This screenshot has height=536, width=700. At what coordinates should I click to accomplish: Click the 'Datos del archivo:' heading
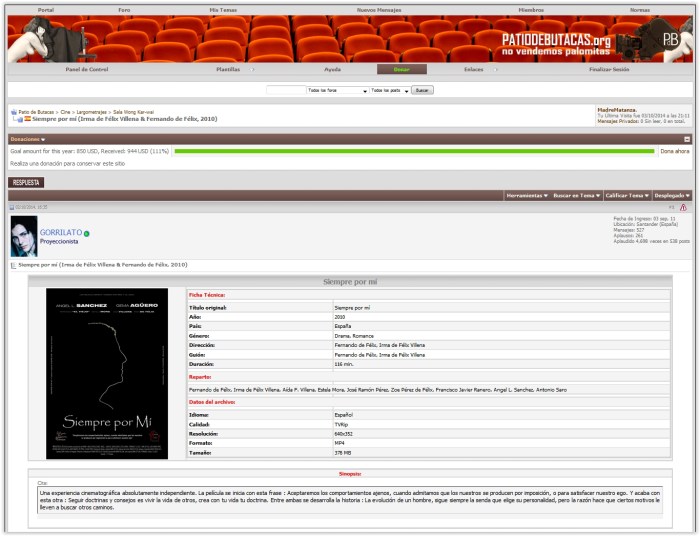[212, 402]
